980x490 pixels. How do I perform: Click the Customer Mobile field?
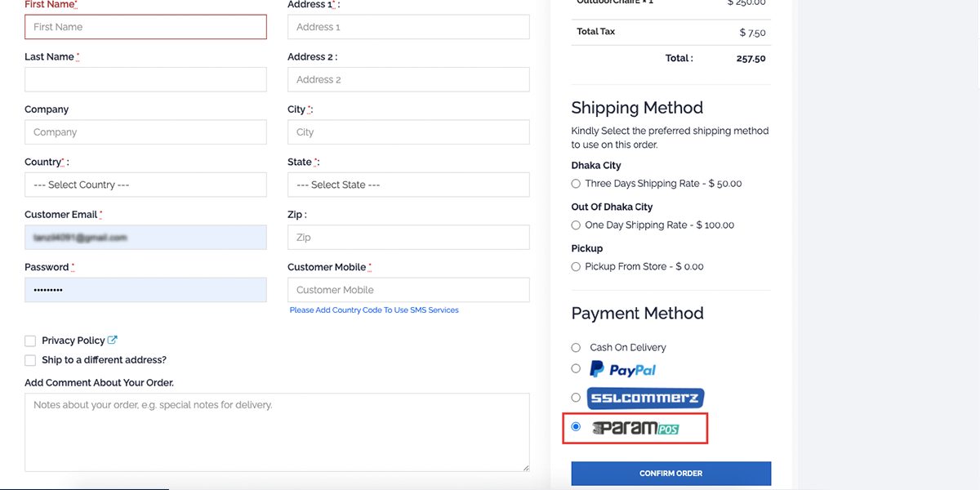point(408,290)
